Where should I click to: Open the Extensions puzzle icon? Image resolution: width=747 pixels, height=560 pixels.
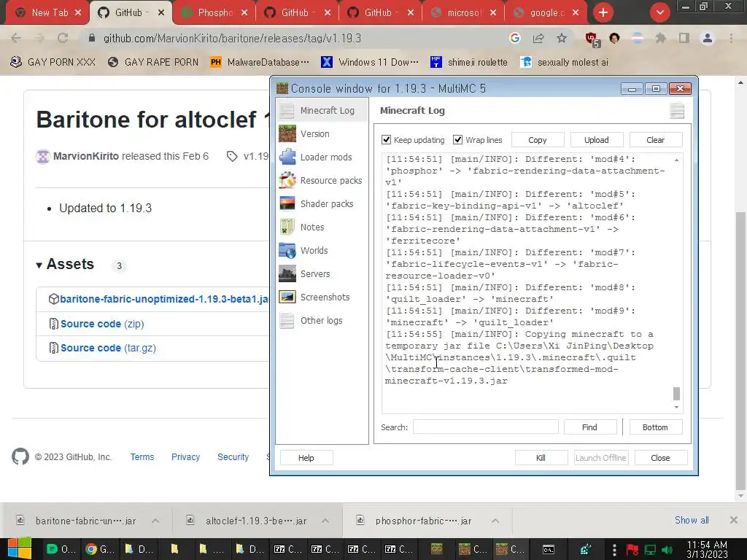tap(660, 38)
